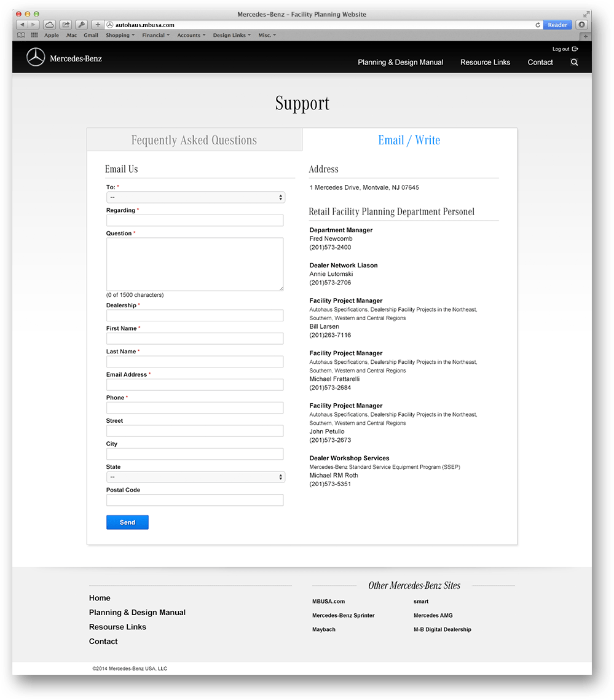Click the Postal Code input field
This screenshot has height=700, width=614.
195,500
